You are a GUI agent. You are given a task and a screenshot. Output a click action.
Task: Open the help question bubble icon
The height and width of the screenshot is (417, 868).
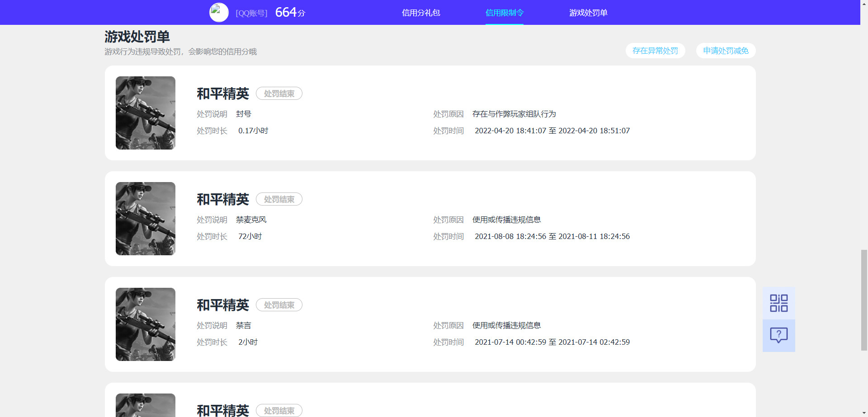[x=778, y=336]
